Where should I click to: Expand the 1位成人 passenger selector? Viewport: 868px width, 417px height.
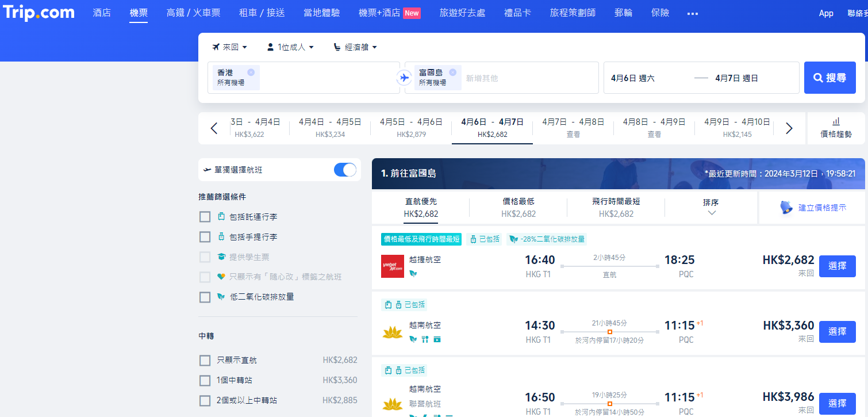[x=290, y=47]
